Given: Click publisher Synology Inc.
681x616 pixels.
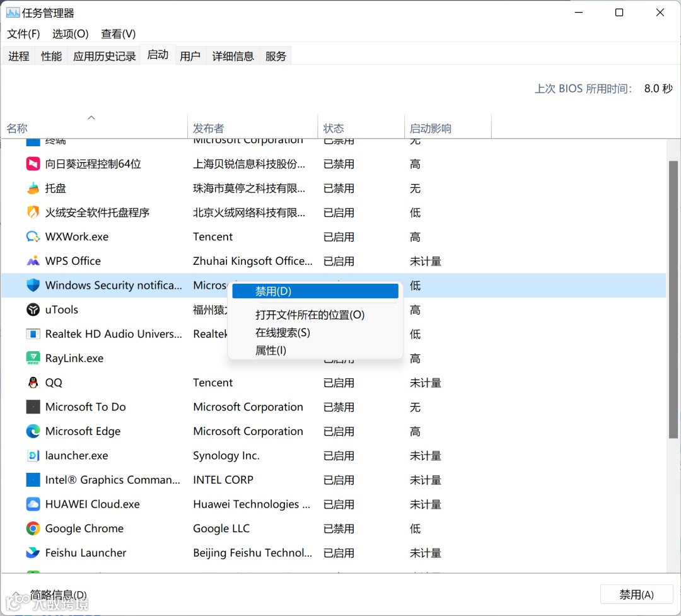Looking at the screenshot, I should [226, 456].
